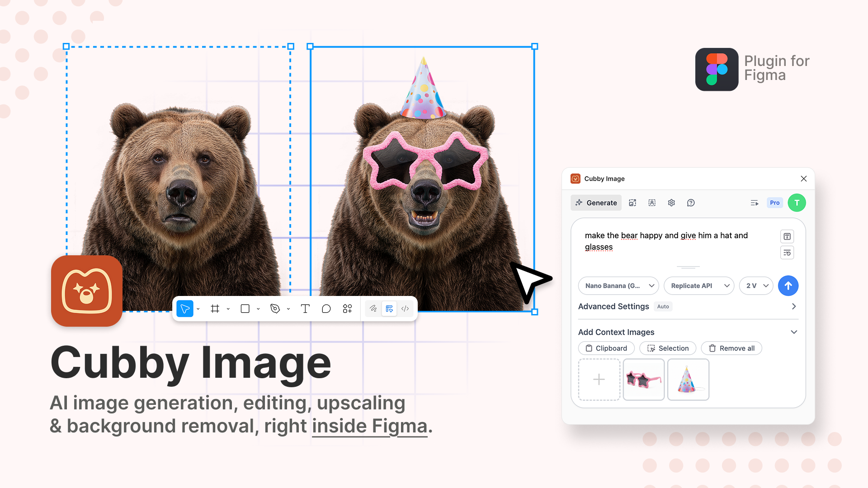The width and height of the screenshot is (868, 488).
Task: Expand the Nano Banana model dropdown
Action: 618,286
